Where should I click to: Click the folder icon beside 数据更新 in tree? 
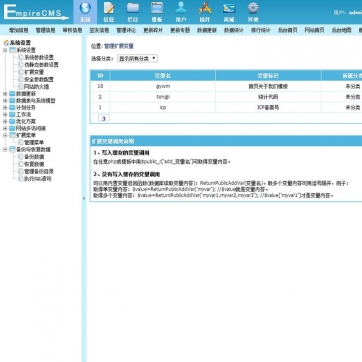tap(12, 94)
